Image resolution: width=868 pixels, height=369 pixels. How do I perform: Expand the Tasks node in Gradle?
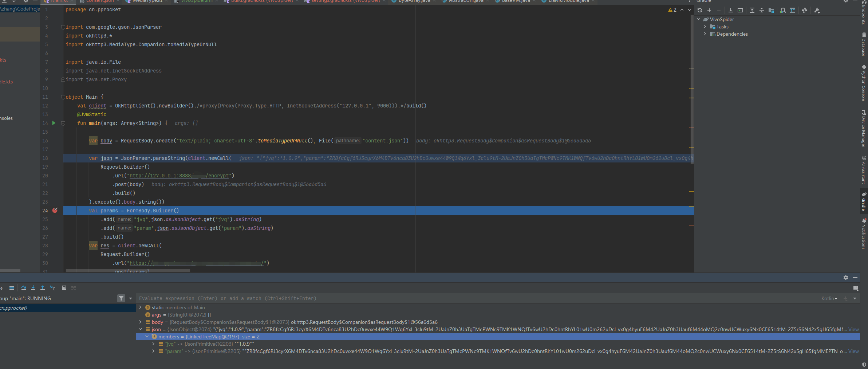point(705,27)
